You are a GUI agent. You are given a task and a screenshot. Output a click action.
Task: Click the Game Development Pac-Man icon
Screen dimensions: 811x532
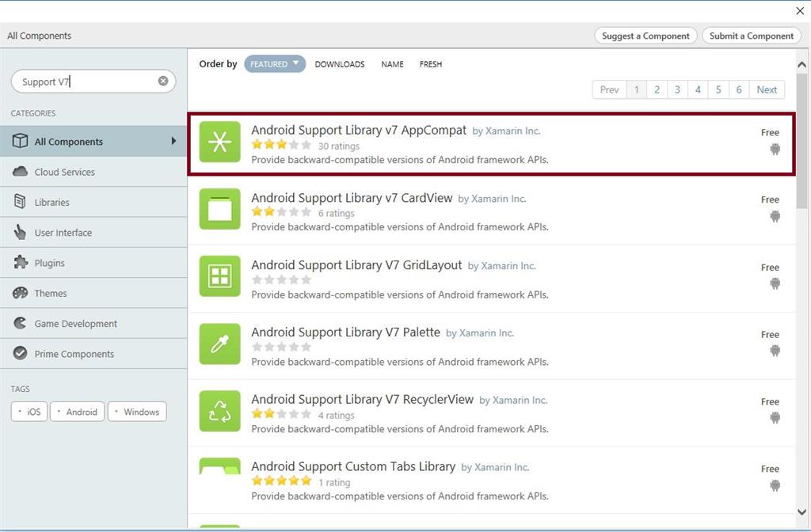point(20,323)
